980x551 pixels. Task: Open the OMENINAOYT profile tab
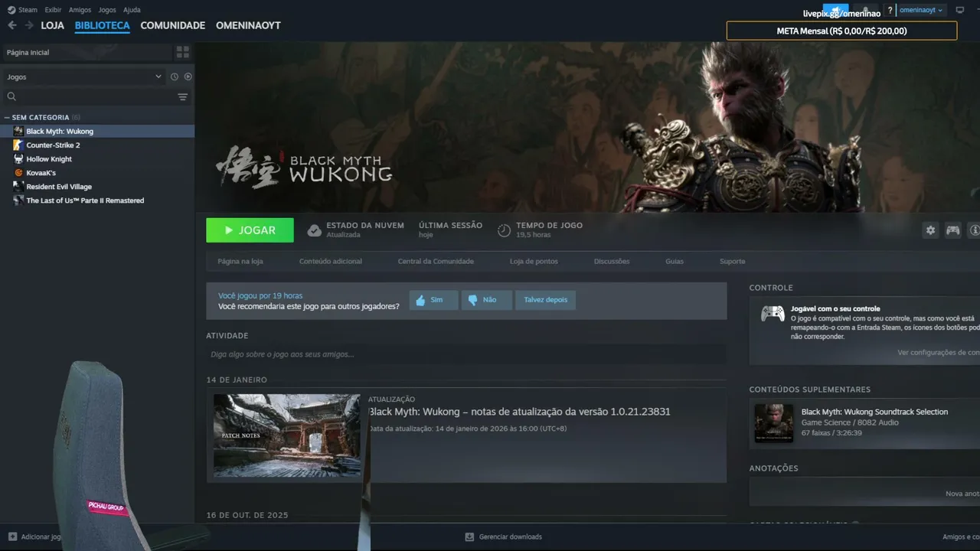(x=248, y=25)
